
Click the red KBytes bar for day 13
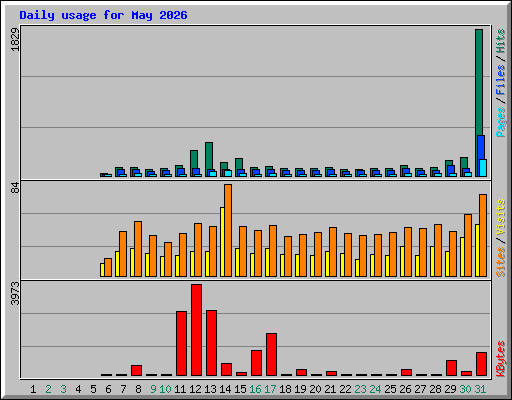tap(211, 343)
